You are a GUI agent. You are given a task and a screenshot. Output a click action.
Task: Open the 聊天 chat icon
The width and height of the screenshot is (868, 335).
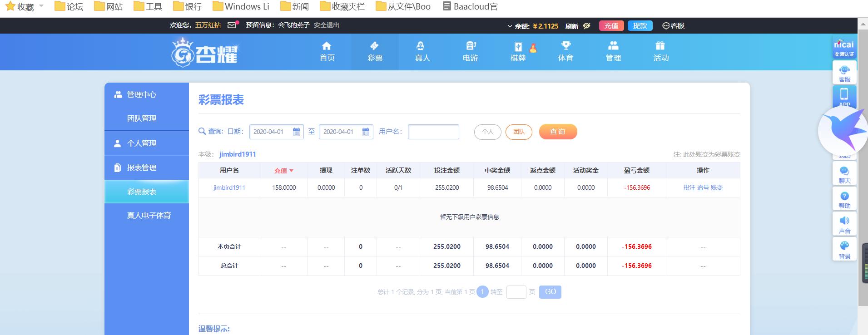pos(844,174)
